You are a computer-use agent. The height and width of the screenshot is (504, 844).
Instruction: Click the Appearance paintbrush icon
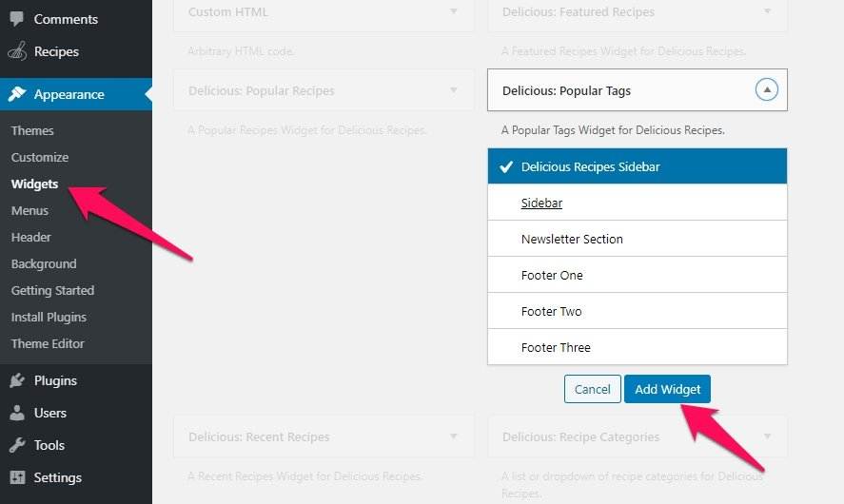pos(17,94)
